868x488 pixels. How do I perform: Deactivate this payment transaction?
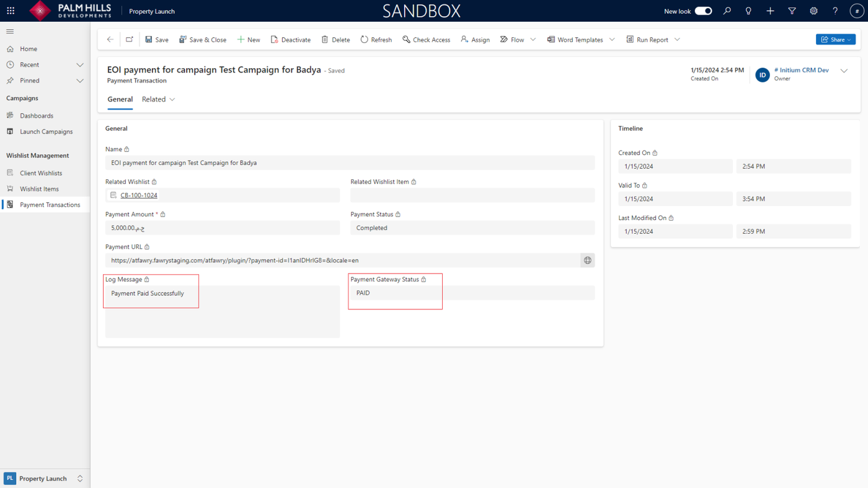click(291, 40)
